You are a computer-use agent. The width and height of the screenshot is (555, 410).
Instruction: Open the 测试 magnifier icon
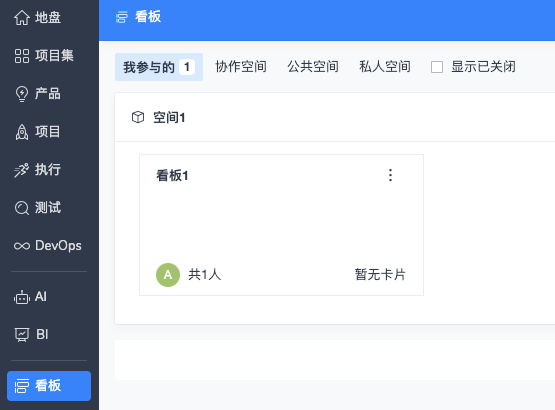tap(22, 208)
